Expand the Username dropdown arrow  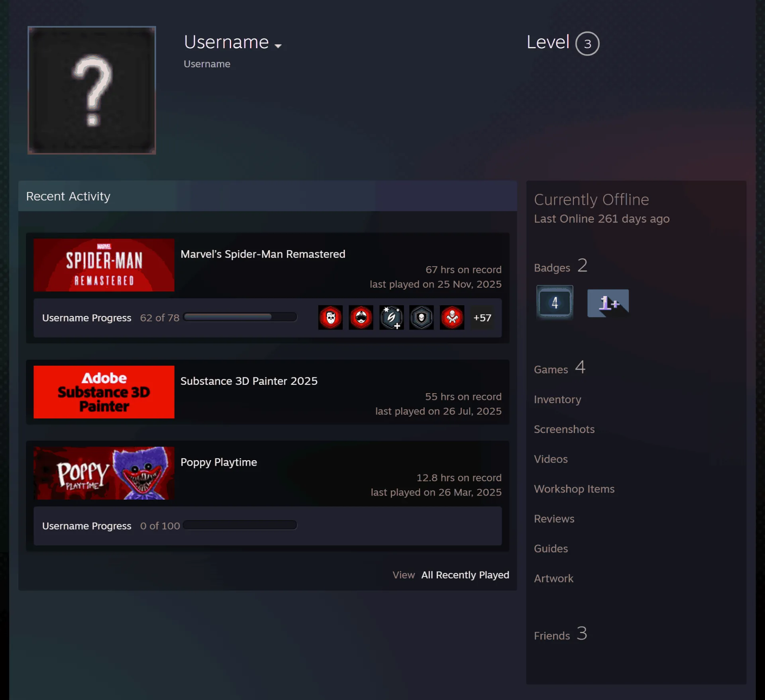278,46
